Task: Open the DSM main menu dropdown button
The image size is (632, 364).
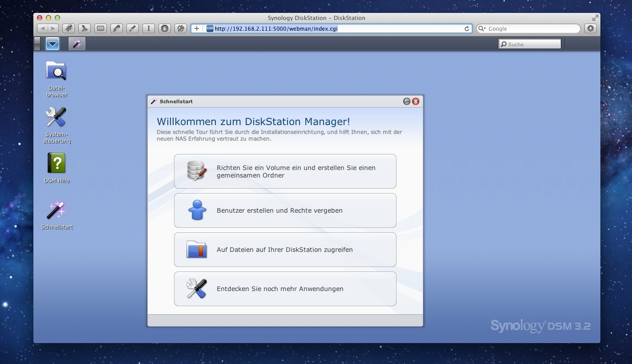Action: tap(53, 44)
